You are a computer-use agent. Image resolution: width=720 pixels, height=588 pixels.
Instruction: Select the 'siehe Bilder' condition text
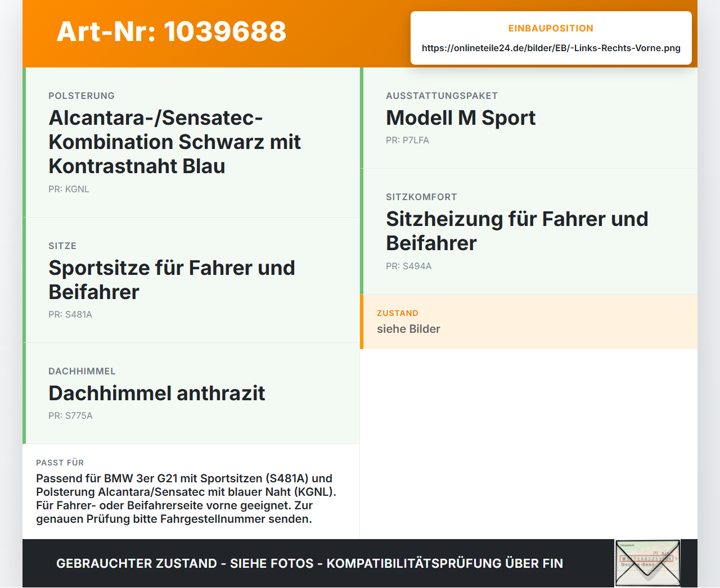point(408,329)
